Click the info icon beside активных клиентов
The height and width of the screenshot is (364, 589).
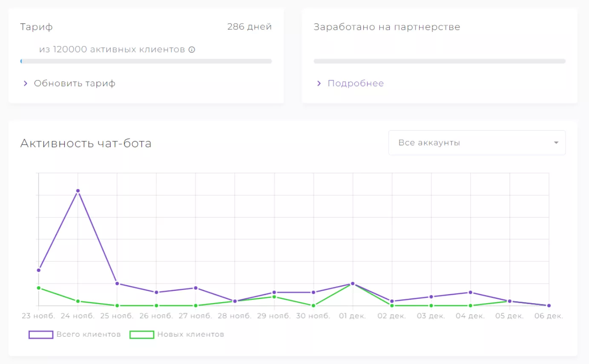coord(192,50)
